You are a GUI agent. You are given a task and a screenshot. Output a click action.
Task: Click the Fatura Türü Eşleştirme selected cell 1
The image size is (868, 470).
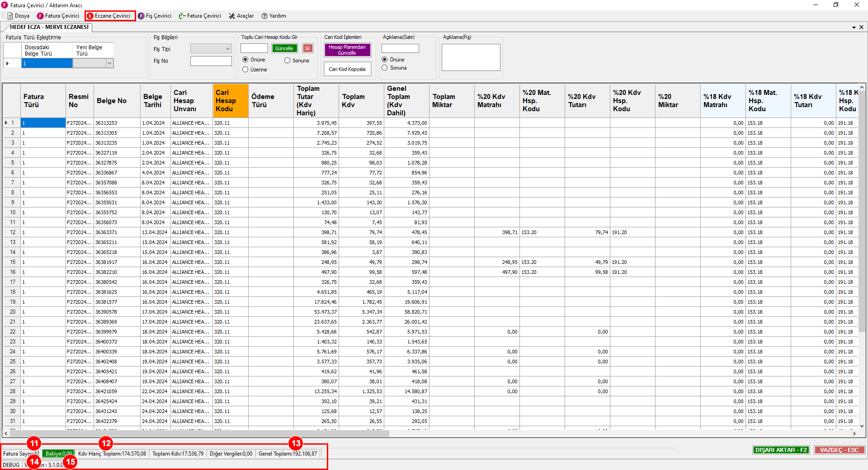point(47,64)
